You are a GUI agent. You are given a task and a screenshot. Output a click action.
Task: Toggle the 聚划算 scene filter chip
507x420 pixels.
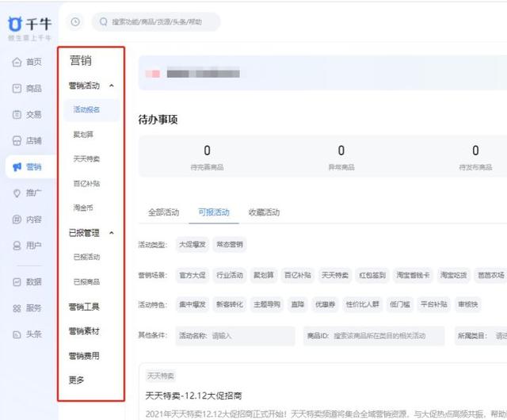coord(264,275)
